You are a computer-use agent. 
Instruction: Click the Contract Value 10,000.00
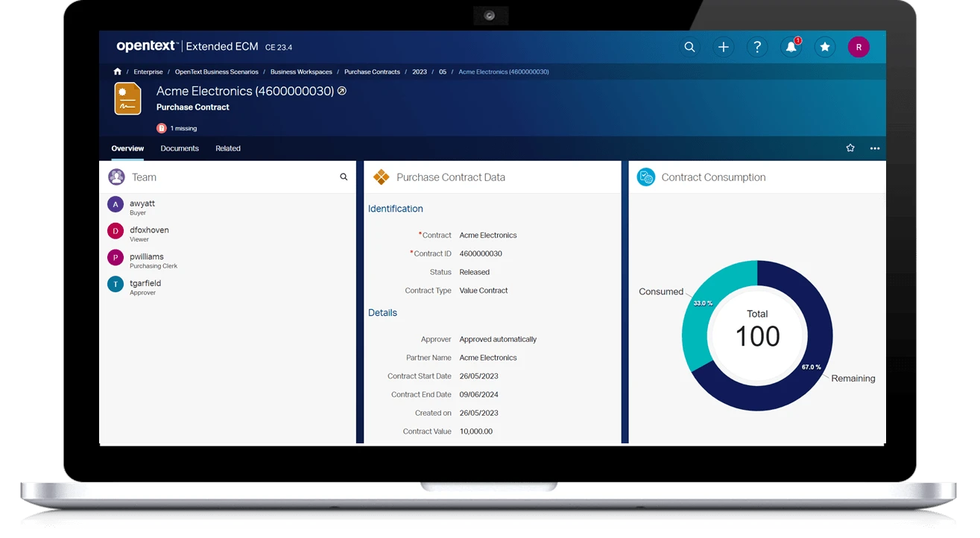coord(475,431)
